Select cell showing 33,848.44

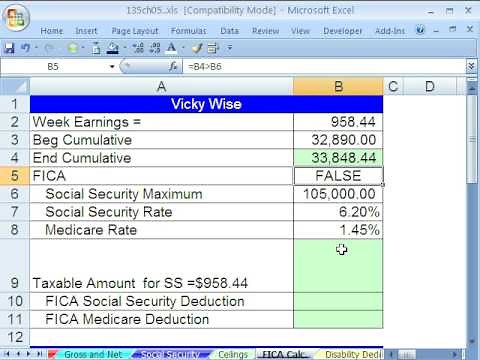tap(338, 158)
